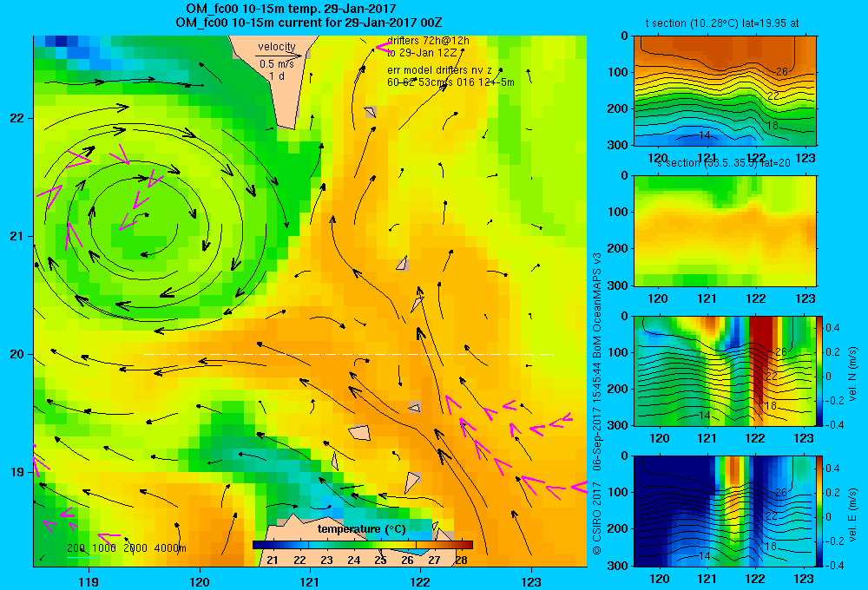Viewport: 868px width, 590px height.
Task: Click the northward velocity section plot
Action: [x=725, y=370]
